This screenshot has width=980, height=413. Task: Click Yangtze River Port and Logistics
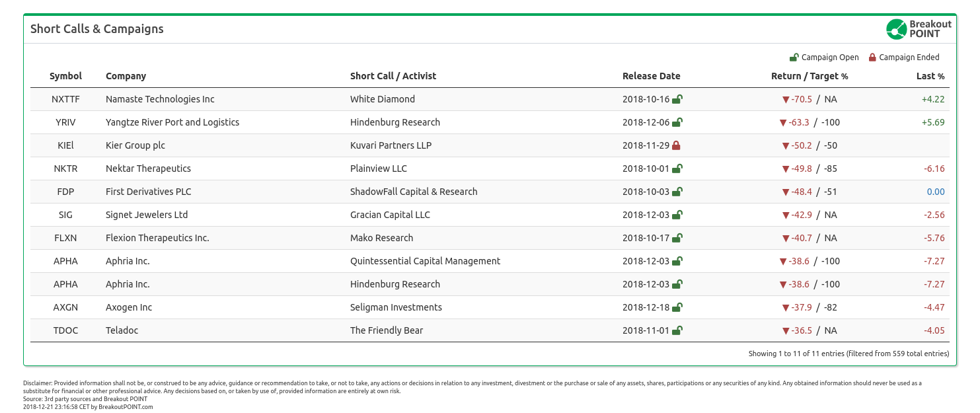pyautogui.click(x=172, y=122)
